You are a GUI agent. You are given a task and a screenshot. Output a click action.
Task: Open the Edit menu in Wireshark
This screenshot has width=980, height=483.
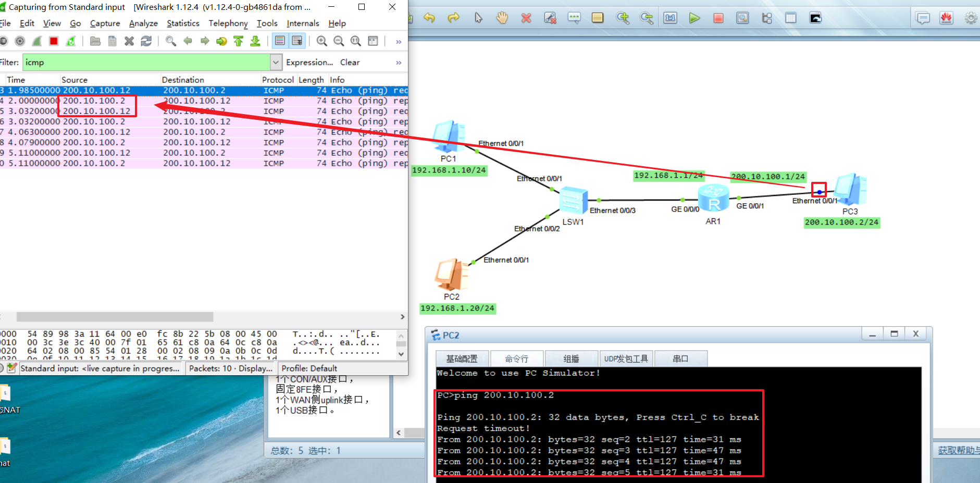tap(27, 23)
